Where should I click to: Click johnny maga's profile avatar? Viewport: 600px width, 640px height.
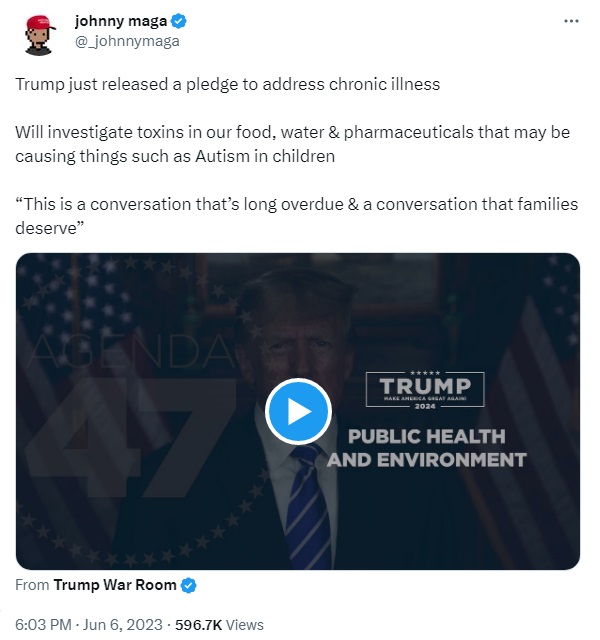pos(39,35)
